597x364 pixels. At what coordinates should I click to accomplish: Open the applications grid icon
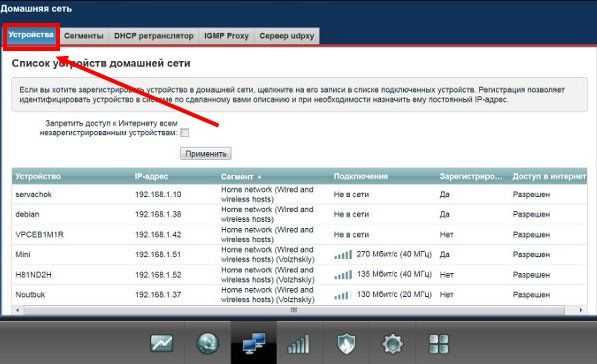439,344
